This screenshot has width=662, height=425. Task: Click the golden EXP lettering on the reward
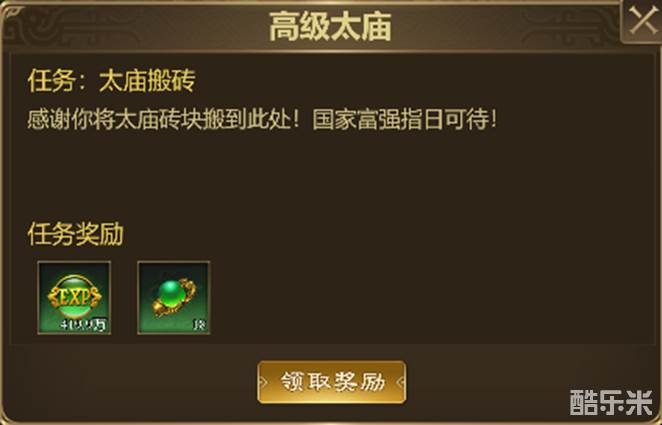[x=74, y=297]
